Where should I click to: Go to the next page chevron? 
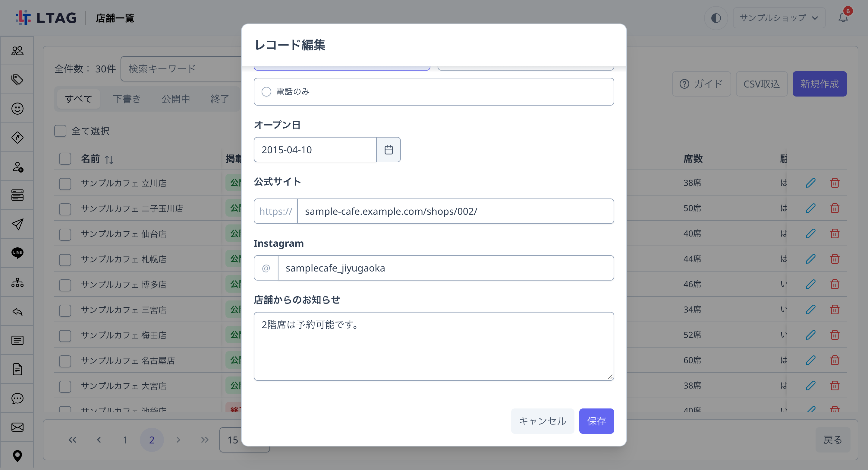(178, 440)
